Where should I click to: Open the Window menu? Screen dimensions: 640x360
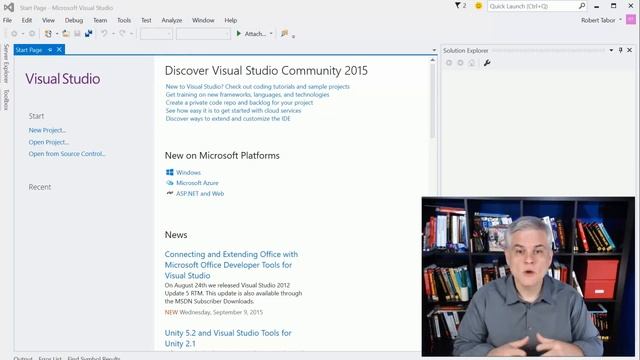point(203,20)
